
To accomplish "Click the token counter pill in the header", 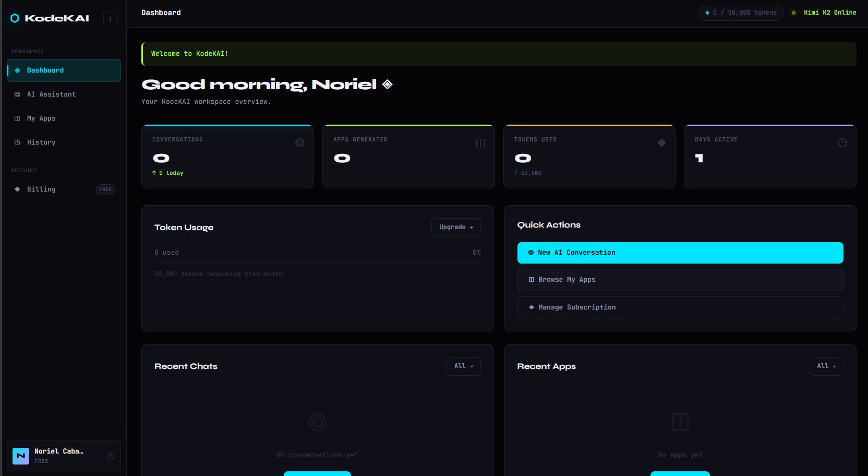I will pyautogui.click(x=741, y=13).
